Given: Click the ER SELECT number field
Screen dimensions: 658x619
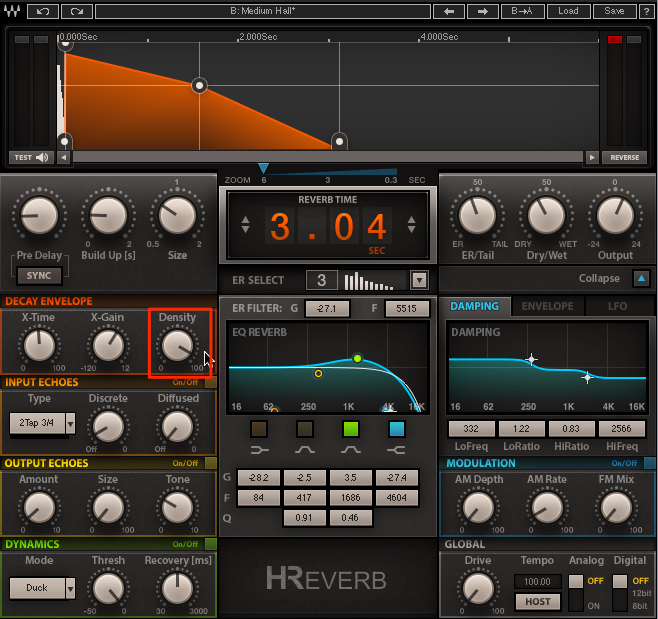Looking at the screenshot, I should [x=321, y=280].
